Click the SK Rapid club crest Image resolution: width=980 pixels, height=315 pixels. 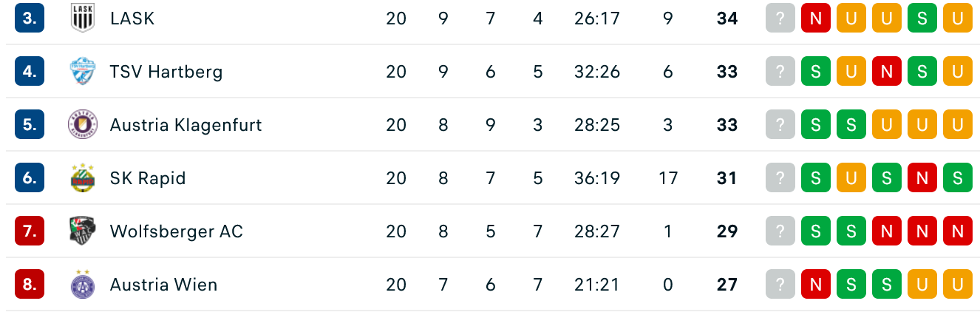[x=82, y=177]
